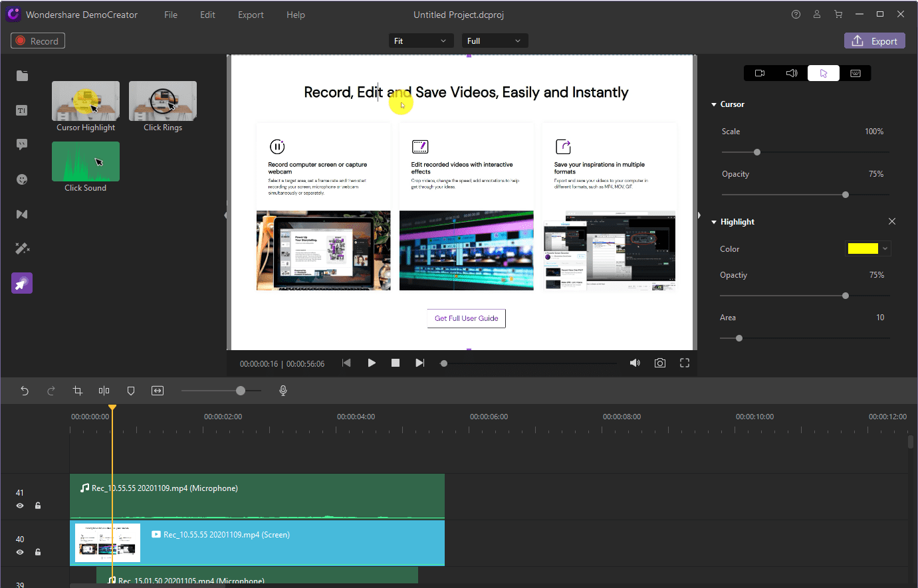Viewport: 918px width, 588px height.
Task: Click the purple Export button
Action: coord(875,41)
